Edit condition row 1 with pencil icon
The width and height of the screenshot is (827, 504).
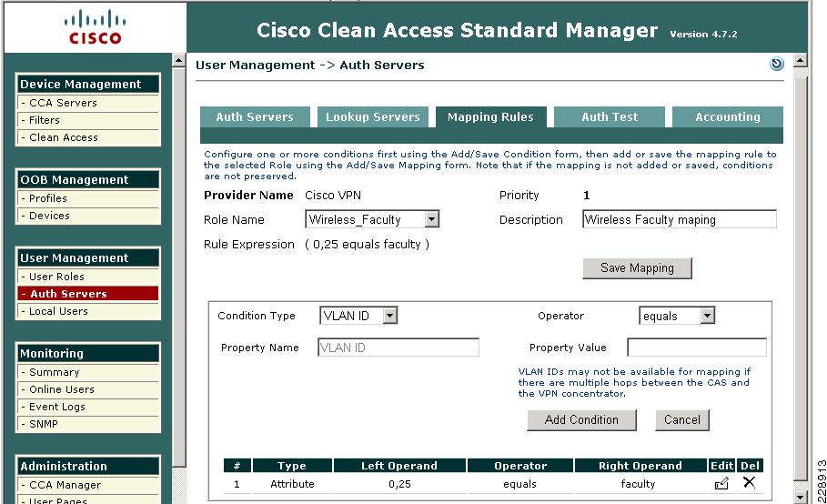click(721, 483)
